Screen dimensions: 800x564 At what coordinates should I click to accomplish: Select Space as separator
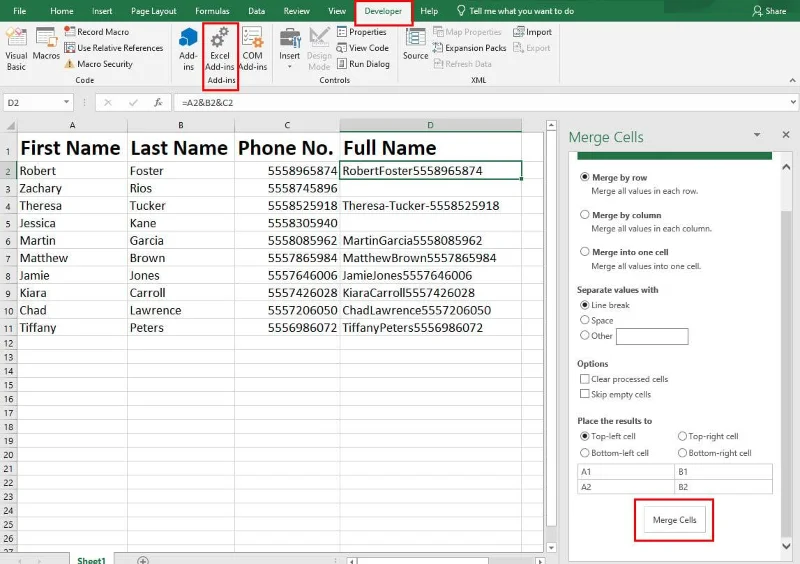585,320
